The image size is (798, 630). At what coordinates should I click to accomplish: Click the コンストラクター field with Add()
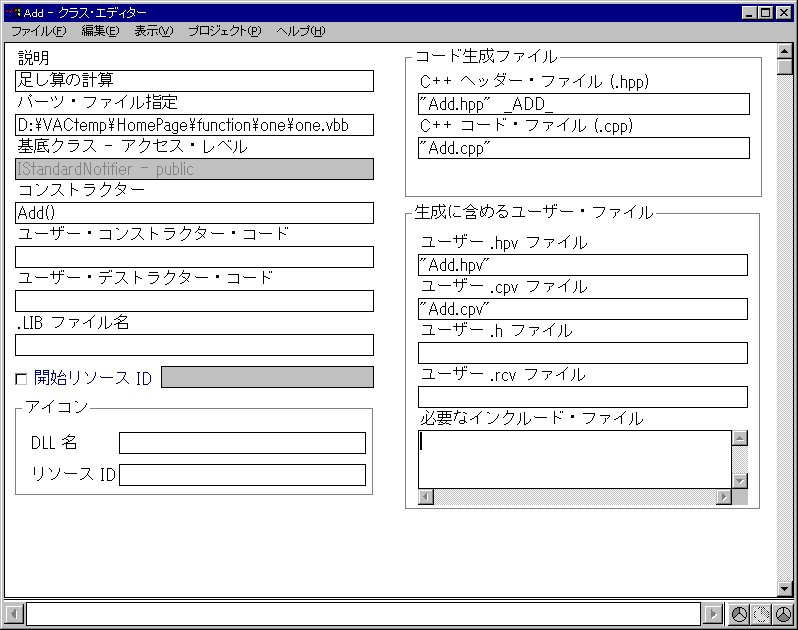point(194,213)
